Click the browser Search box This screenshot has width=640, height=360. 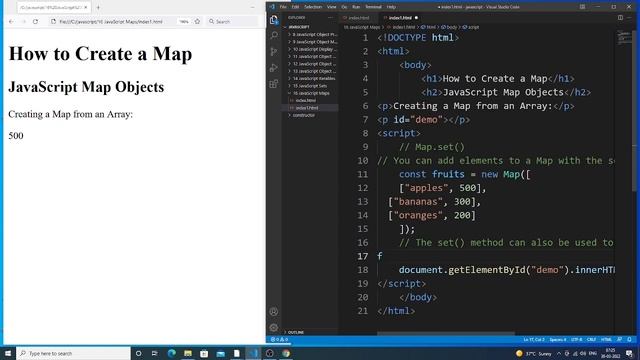pos(232,21)
